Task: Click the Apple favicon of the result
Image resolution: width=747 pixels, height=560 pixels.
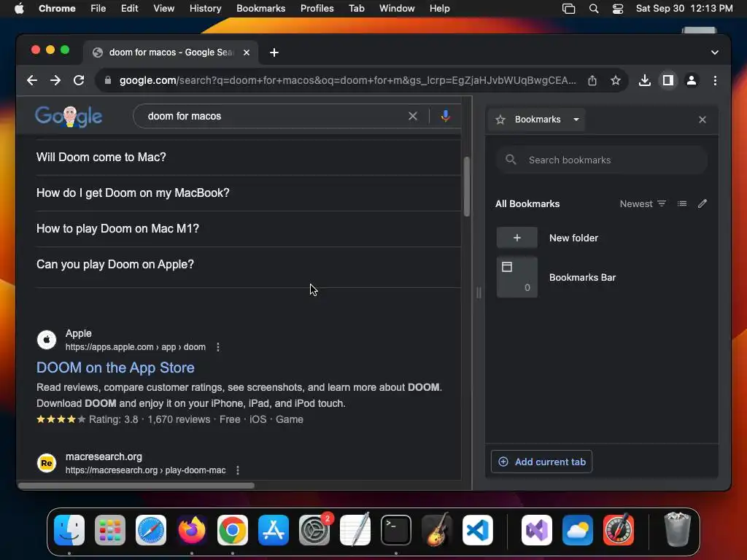Action: tap(47, 340)
